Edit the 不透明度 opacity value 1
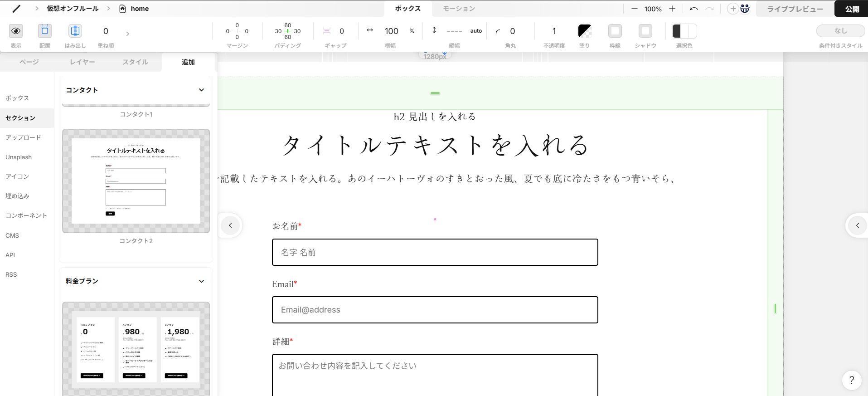 (554, 31)
